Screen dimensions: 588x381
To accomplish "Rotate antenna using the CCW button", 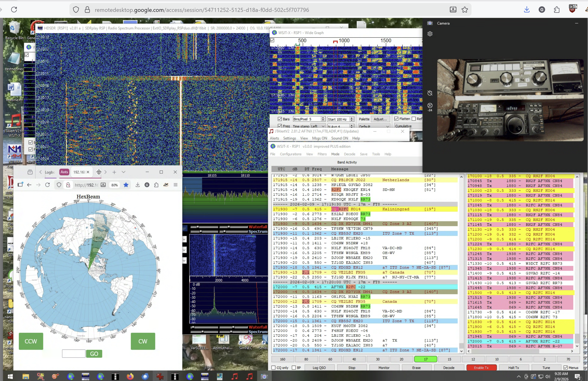I will point(31,341).
